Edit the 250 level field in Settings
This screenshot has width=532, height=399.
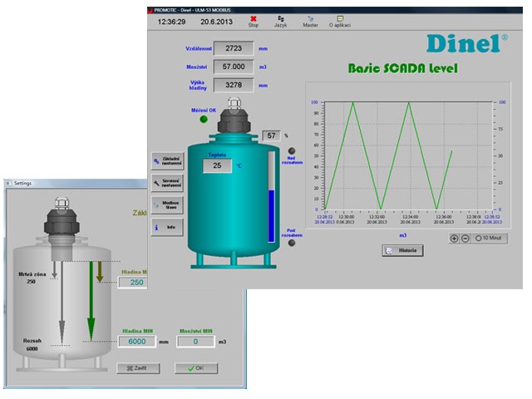[133, 283]
